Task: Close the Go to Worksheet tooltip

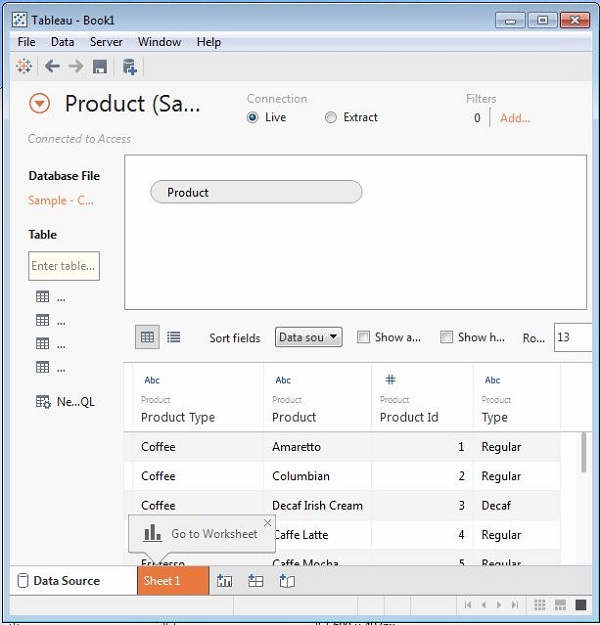Action: pyautogui.click(x=268, y=522)
